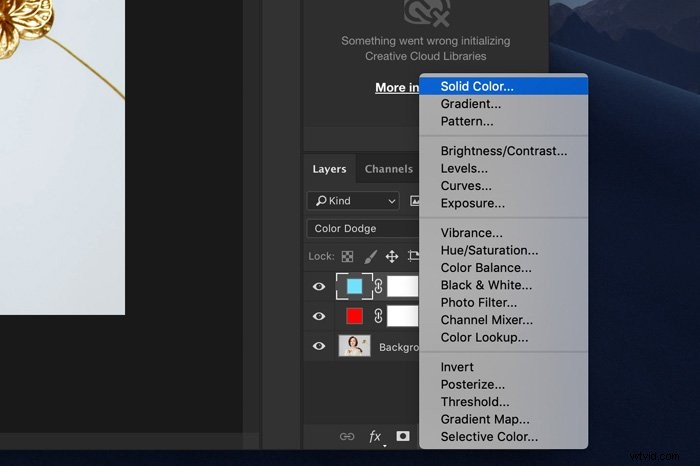Image resolution: width=700 pixels, height=466 pixels.
Task: Choose Color Balance... option
Action: click(x=504, y=268)
